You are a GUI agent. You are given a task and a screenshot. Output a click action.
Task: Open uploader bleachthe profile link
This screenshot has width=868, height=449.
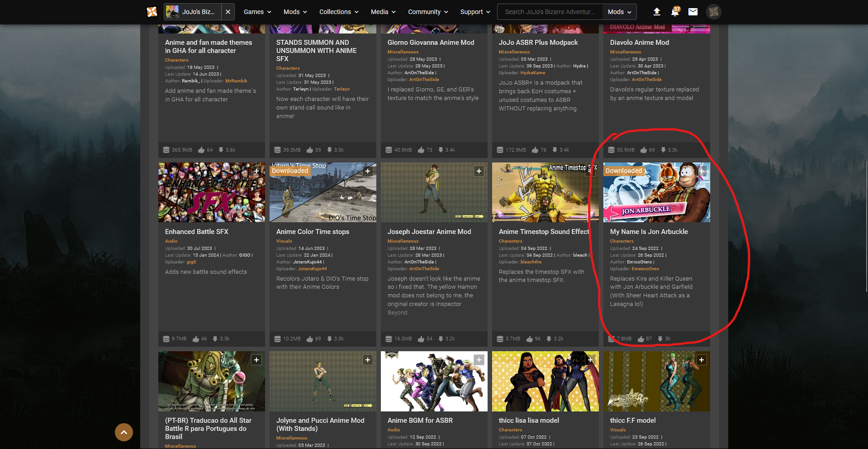(531, 262)
